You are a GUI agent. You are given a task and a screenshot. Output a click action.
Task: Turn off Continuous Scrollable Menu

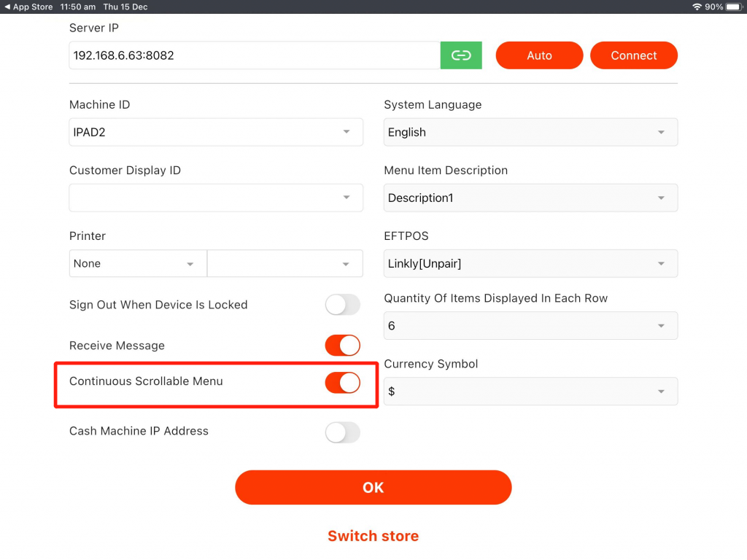[342, 382]
